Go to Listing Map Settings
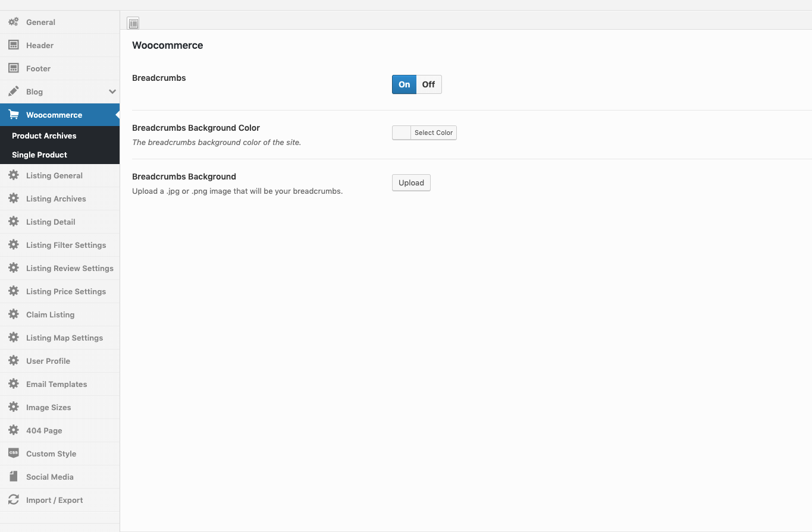812x532 pixels. tap(64, 338)
